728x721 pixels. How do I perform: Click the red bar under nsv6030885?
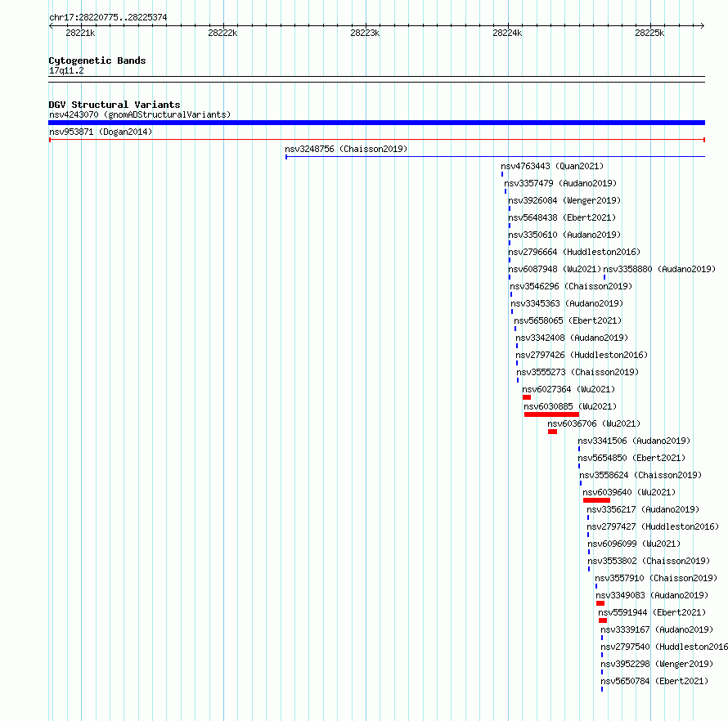(x=551, y=414)
